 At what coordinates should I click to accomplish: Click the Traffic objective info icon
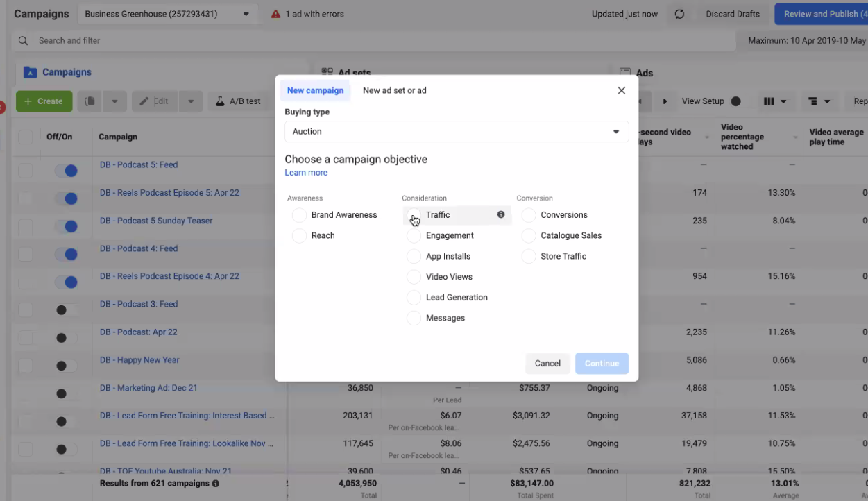[501, 215]
